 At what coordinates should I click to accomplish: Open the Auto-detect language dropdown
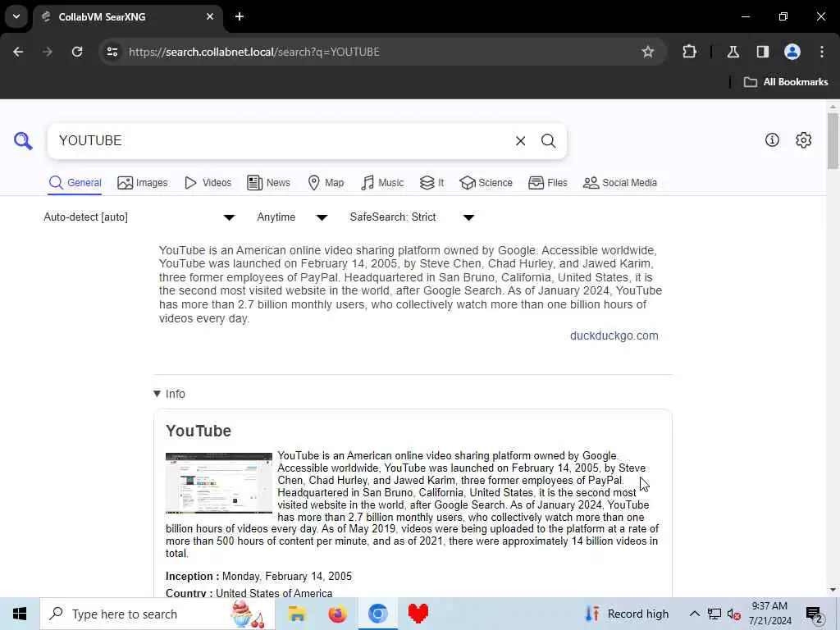pyautogui.click(x=139, y=217)
